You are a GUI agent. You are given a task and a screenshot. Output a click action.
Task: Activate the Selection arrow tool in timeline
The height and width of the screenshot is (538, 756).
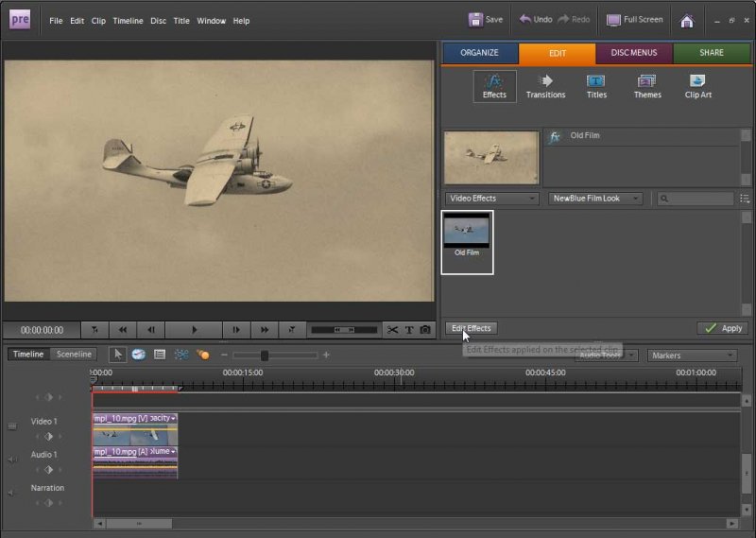pyautogui.click(x=117, y=355)
